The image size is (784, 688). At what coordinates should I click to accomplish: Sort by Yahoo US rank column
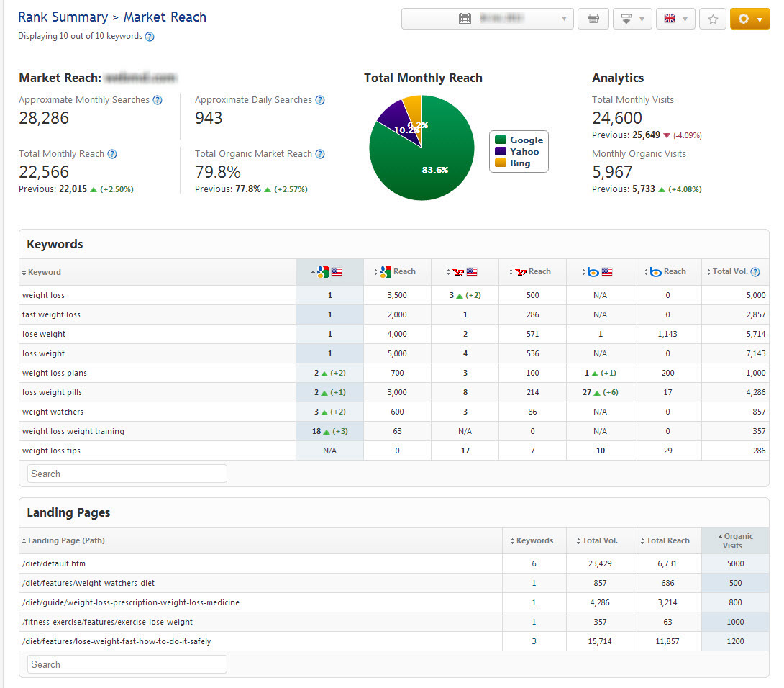point(465,272)
